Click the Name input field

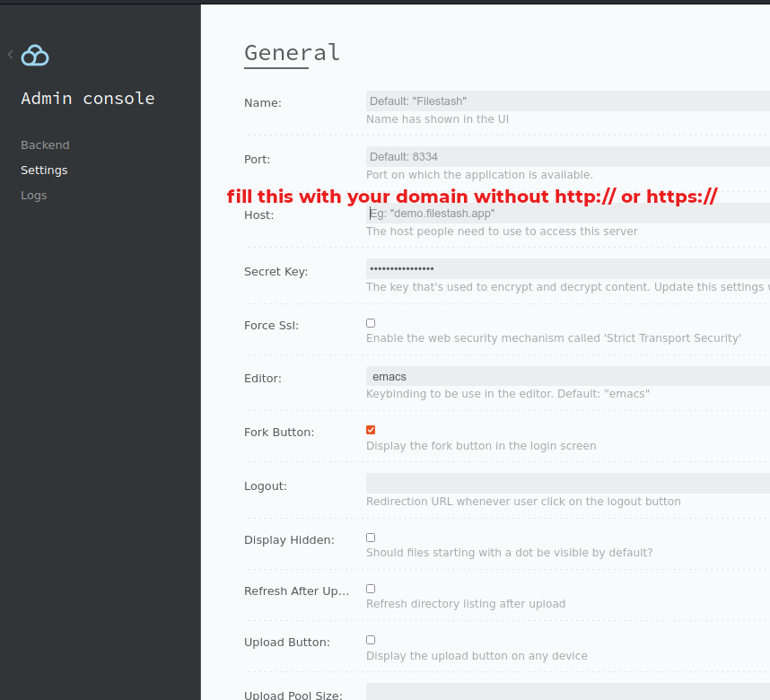click(x=567, y=101)
